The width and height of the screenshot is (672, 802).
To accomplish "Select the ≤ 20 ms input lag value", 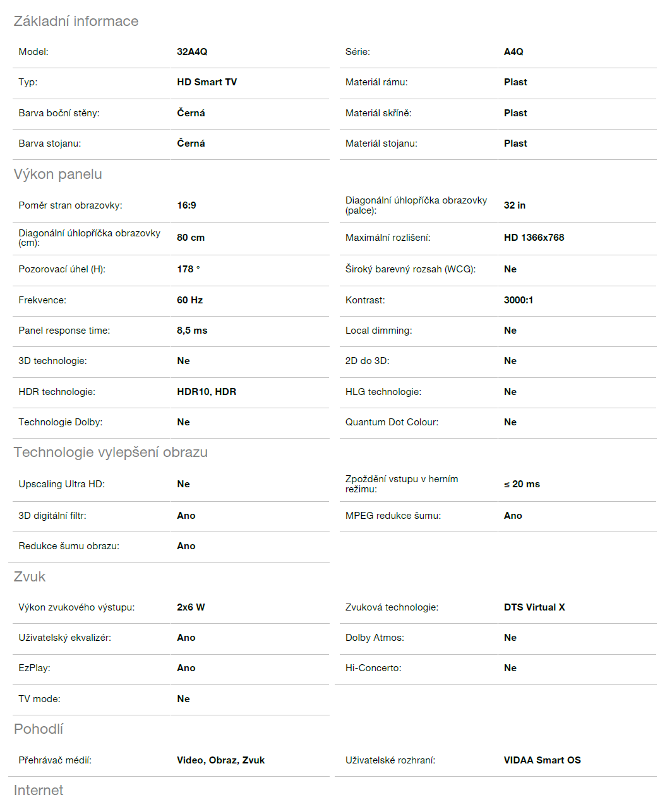I will 522,484.
